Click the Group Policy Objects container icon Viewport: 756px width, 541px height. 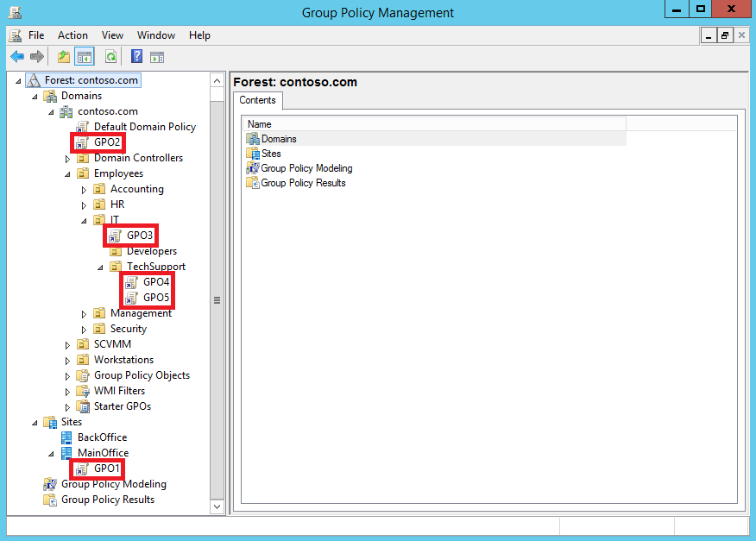pos(83,375)
